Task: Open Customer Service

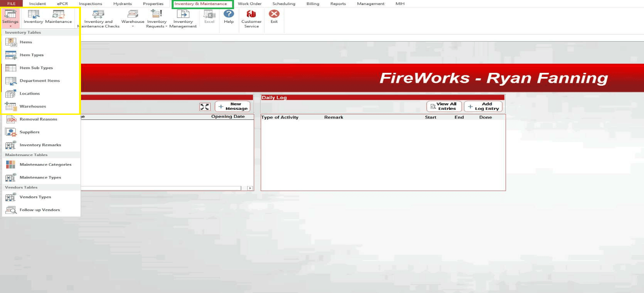Action: [251, 19]
